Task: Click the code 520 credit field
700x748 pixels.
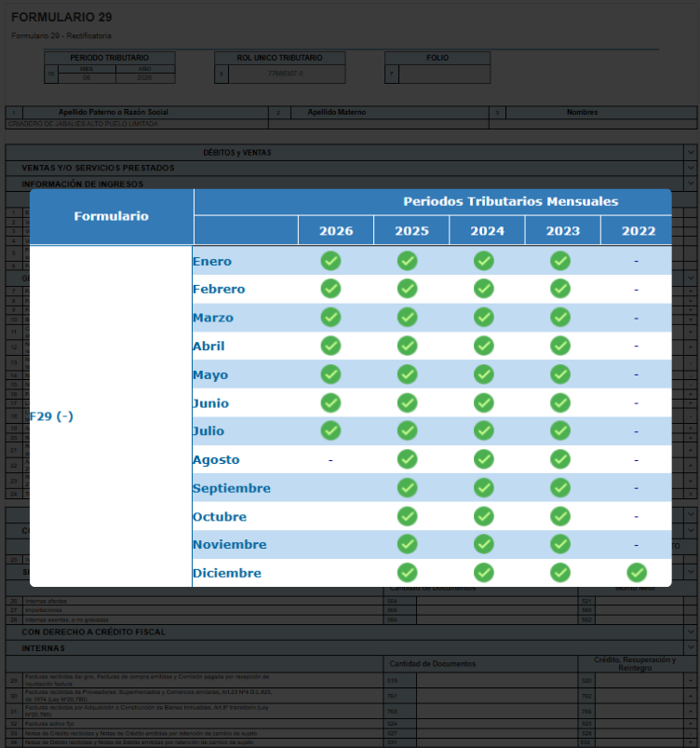Action: pyautogui.click(x=639, y=681)
